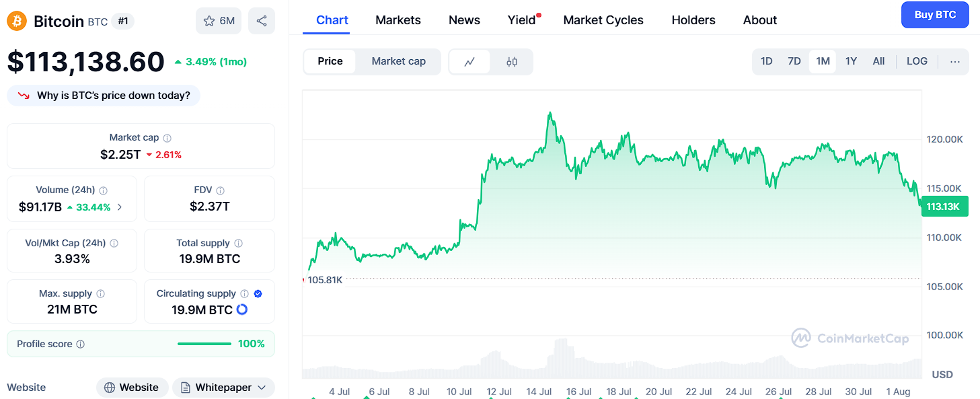Open the About tab
This screenshot has height=399, width=980.
(760, 20)
